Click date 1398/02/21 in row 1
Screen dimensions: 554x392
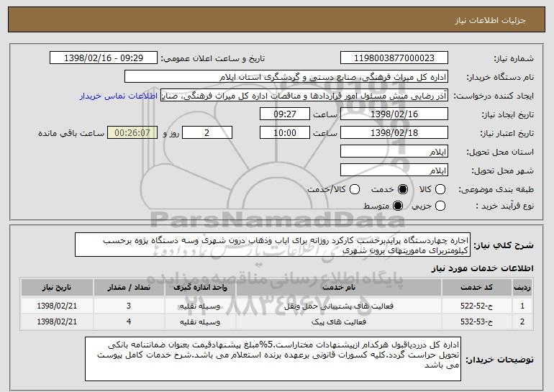point(57,306)
